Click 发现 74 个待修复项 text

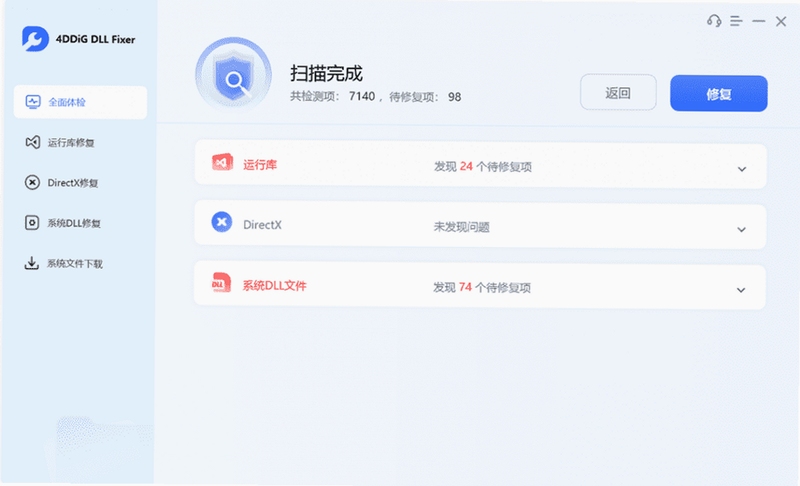click(482, 288)
